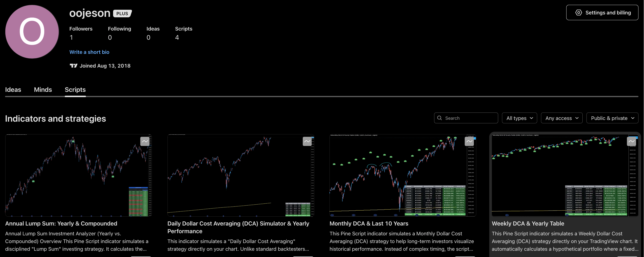Screen dimensions: 644x257
Task: Click indicator type icon on Daily DCA card
Action: 307,141
